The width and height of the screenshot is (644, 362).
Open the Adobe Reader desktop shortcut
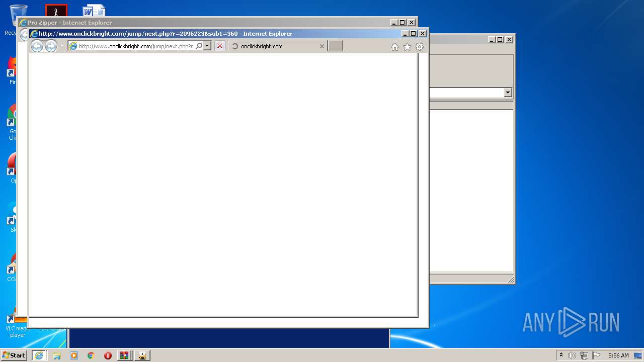coord(56,11)
